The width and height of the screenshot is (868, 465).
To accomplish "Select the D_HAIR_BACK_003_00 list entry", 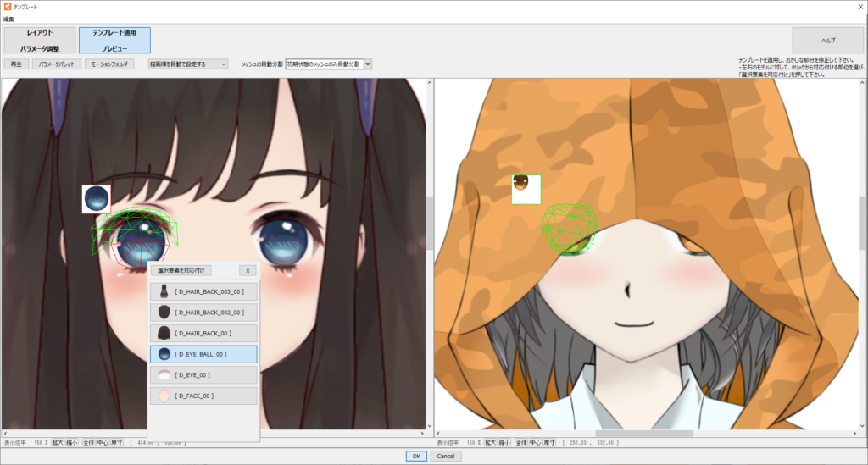I will 203,291.
